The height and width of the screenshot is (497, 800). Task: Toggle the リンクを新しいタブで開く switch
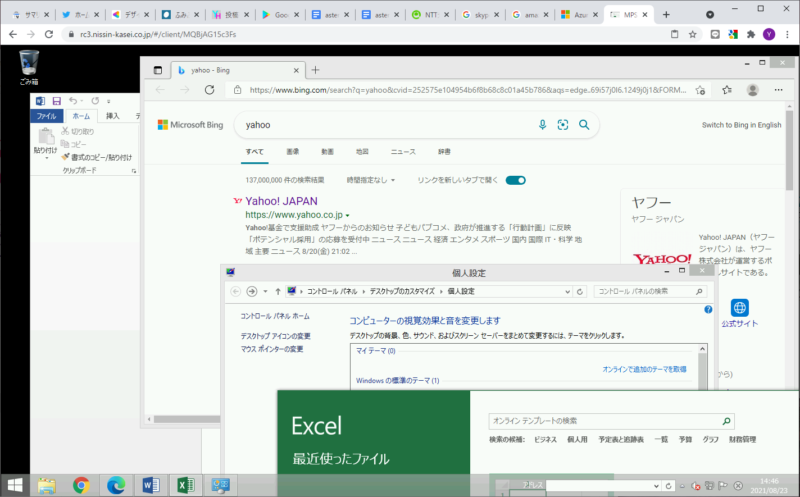tap(515, 180)
